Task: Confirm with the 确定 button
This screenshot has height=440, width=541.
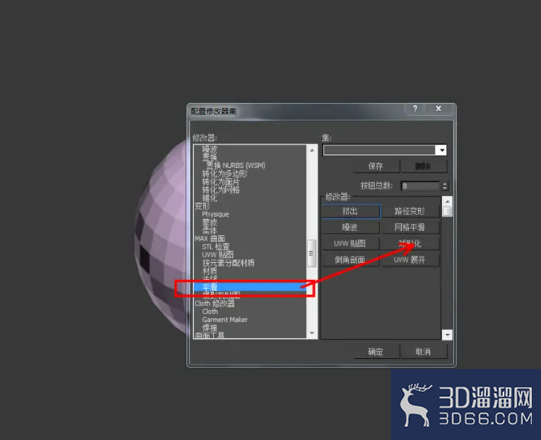Action: point(376,352)
